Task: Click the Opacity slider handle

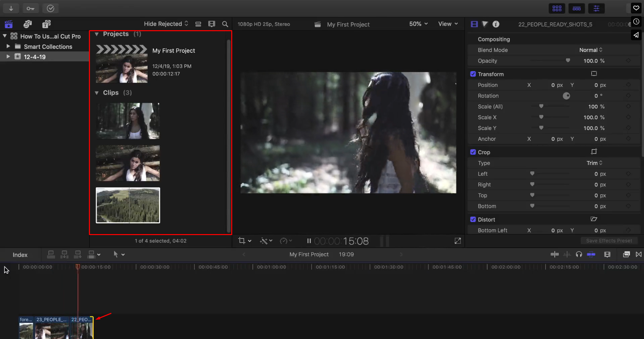Action: click(x=568, y=61)
